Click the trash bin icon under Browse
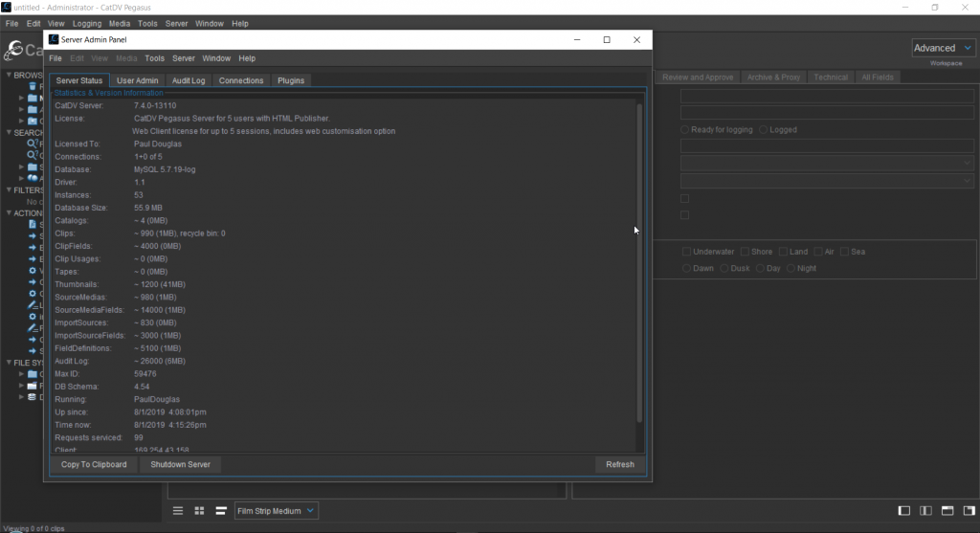 click(33, 86)
